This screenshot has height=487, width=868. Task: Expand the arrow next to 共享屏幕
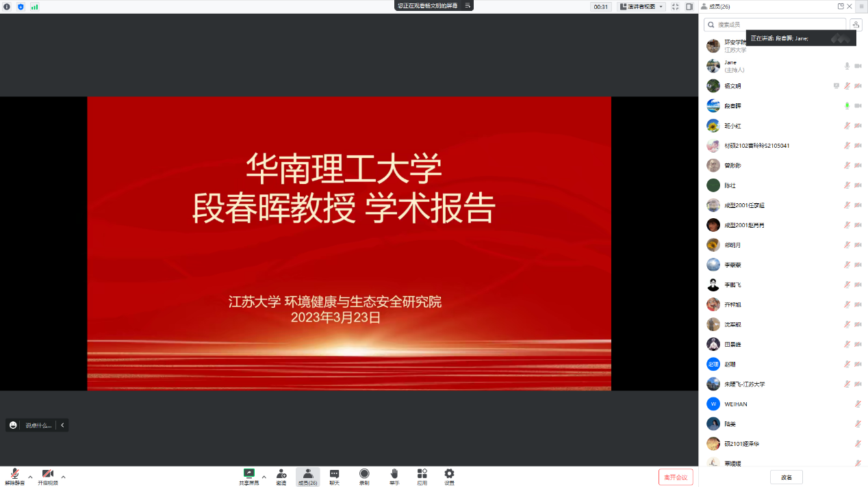pyautogui.click(x=264, y=477)
